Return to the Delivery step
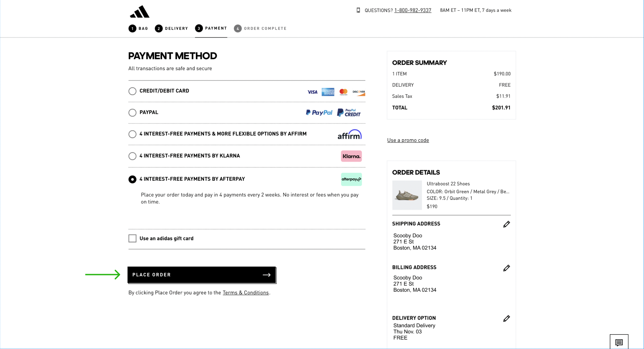The width and height of the screenshot is (644, 349). point(171,28)
